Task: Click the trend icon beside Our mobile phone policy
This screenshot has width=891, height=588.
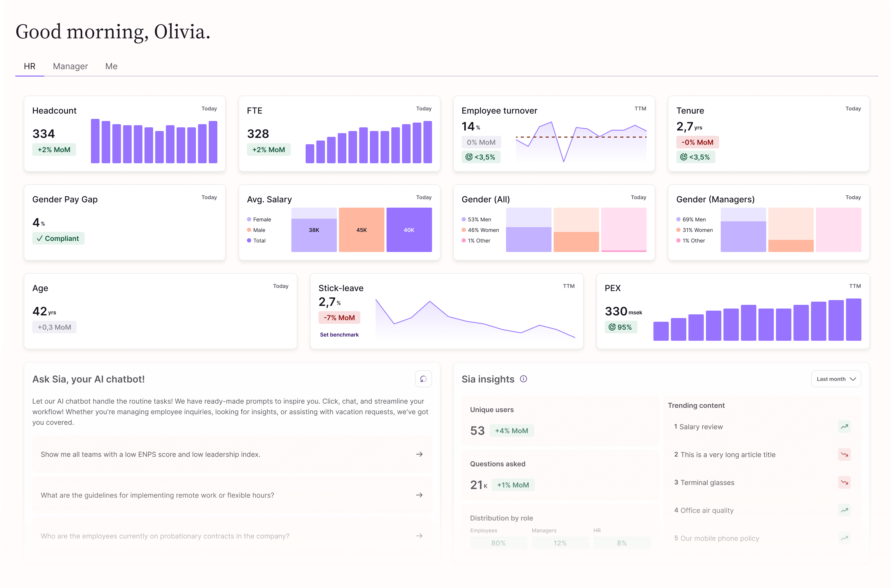Action: coord(844,538)
